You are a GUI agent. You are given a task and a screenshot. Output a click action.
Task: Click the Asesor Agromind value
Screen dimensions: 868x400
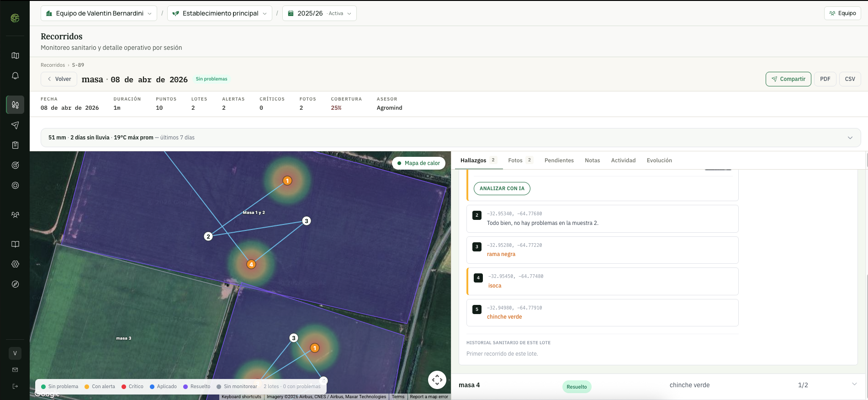[x=389, y=108]
